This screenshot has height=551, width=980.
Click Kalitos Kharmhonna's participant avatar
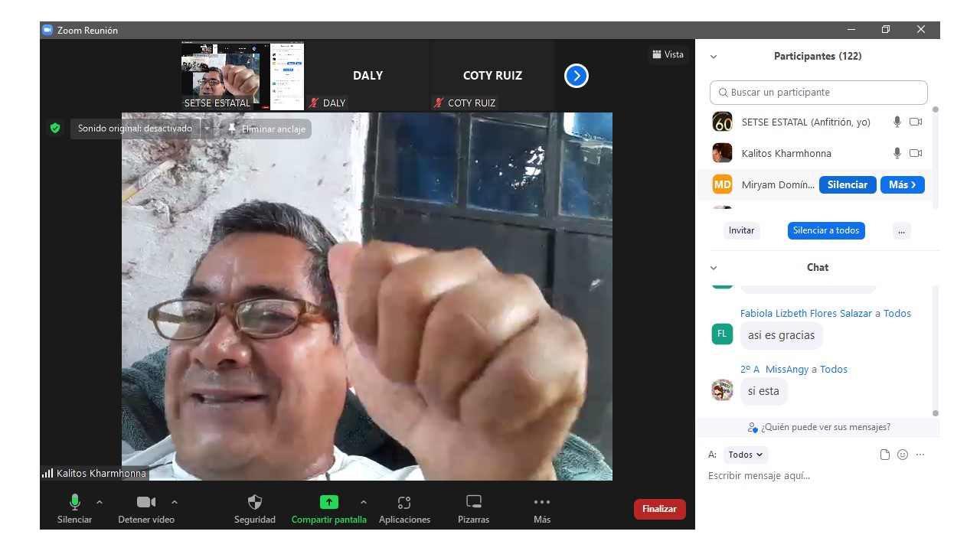coord(722,153)
